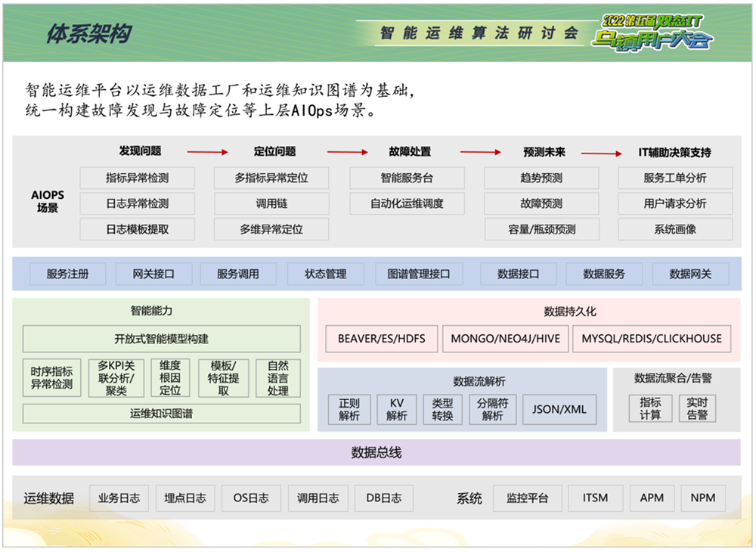This screenshot has width=756, height=552.
Task: Click the purple 数据总线 bar
Action: (376, 453)
